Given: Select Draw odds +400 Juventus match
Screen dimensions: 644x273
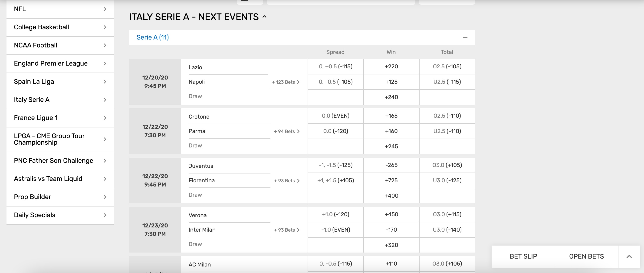Looking at the screenshot, I should point(391,196).
